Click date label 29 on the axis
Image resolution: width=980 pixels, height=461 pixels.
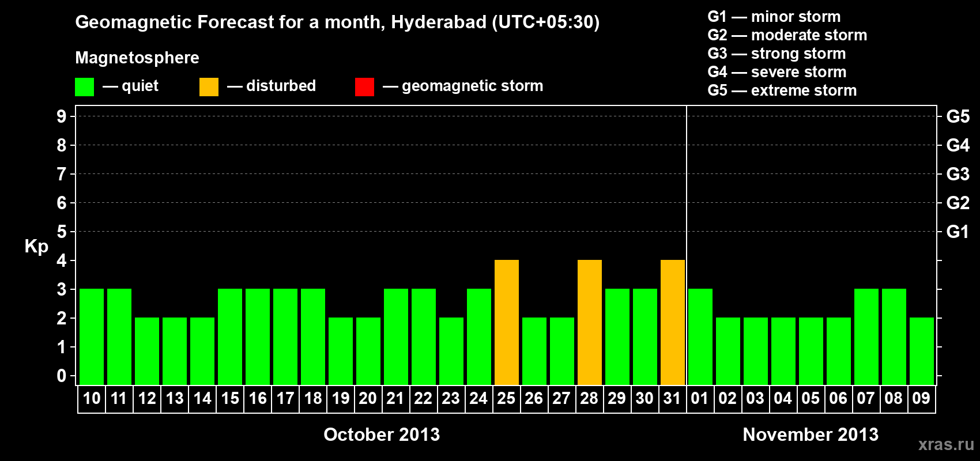[617, 398]
